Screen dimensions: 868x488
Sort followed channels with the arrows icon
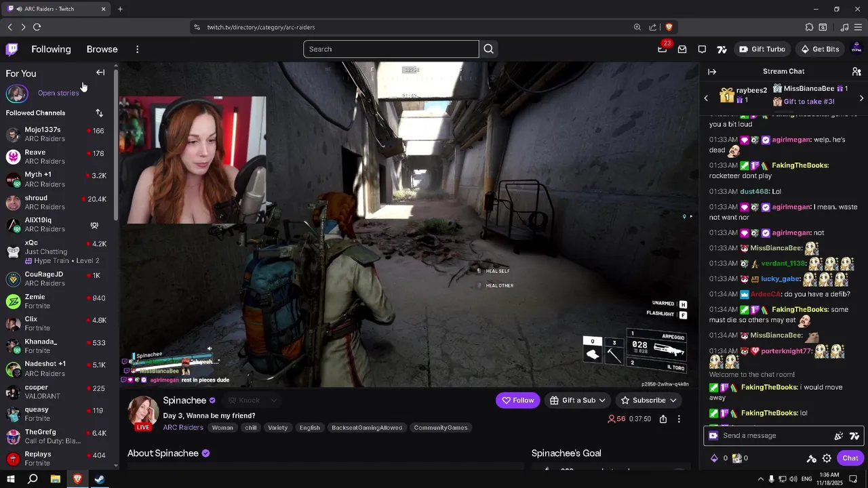[x=99, y=113]
